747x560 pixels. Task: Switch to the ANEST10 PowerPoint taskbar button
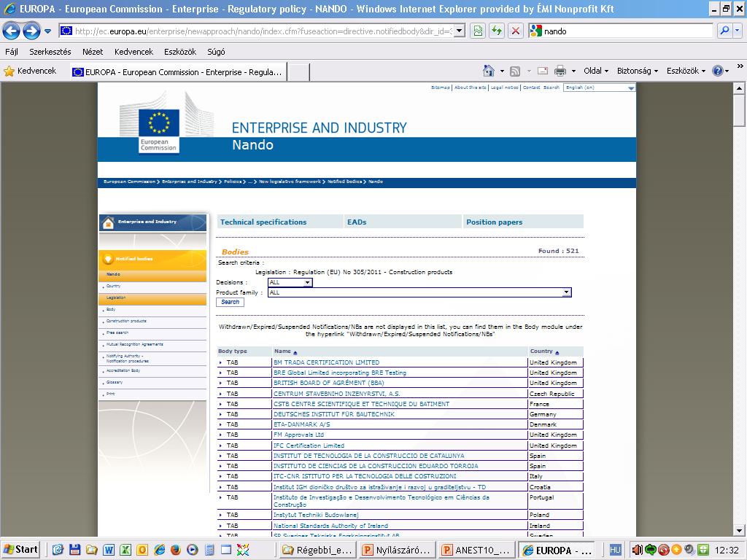[x=477, y=550]
